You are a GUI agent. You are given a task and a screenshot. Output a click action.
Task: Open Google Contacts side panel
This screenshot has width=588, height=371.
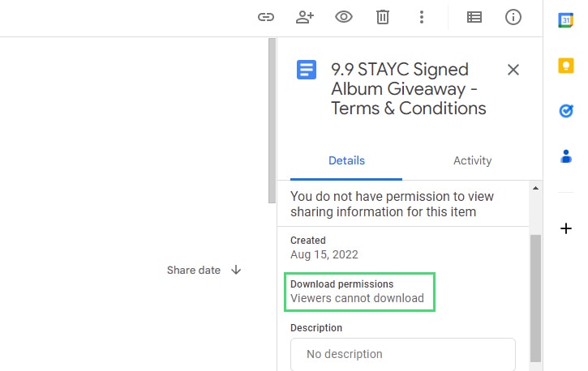566,156
